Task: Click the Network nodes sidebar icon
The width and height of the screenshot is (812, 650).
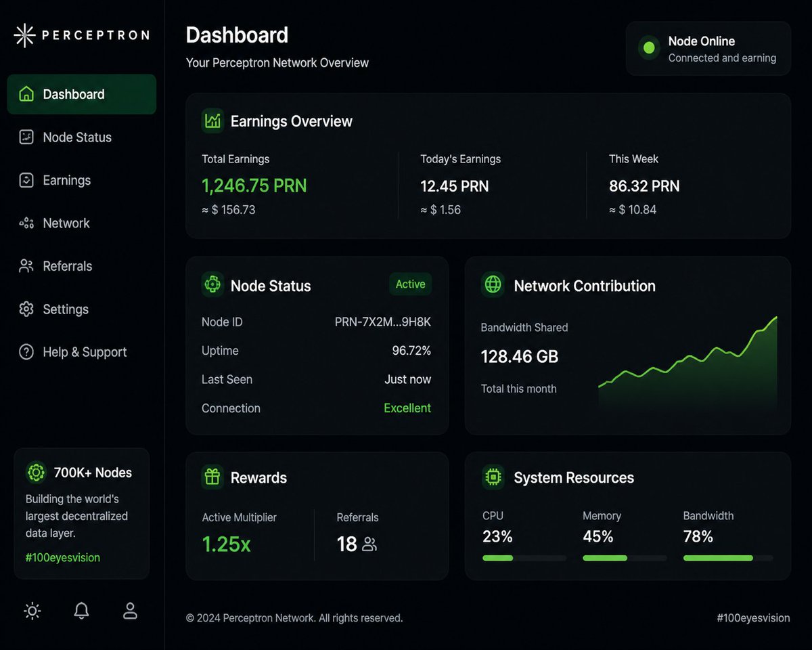Action: (x=26, y=223)
